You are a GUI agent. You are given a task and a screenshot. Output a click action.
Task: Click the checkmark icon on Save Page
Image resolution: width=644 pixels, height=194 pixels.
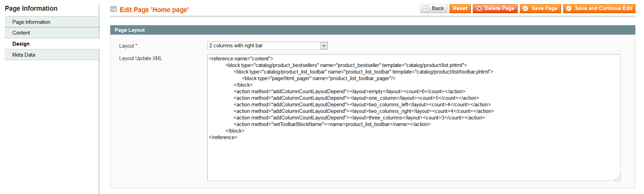[526, 9]
